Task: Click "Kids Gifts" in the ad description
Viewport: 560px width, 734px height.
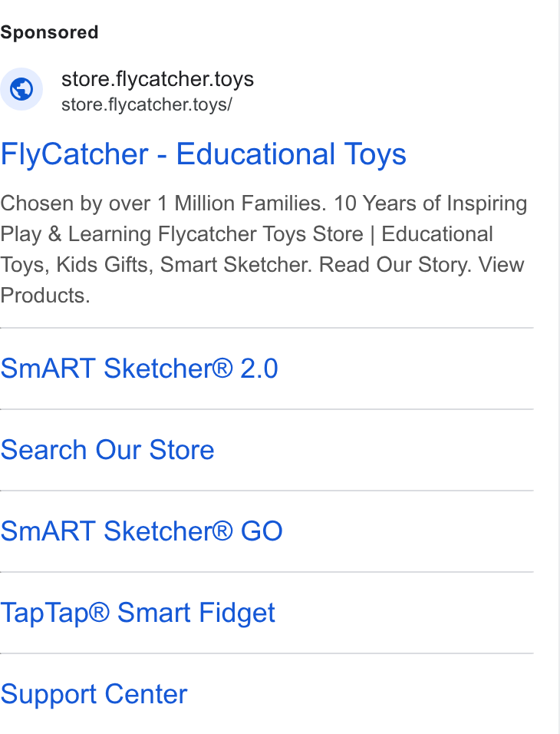Action: tap(103, 264)
